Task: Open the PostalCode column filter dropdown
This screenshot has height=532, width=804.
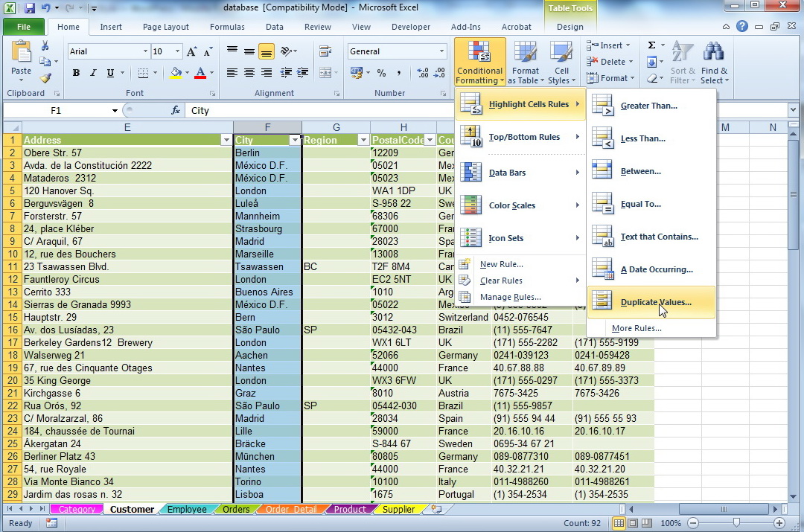Action: pyautogui.click(x=430, y=140)
